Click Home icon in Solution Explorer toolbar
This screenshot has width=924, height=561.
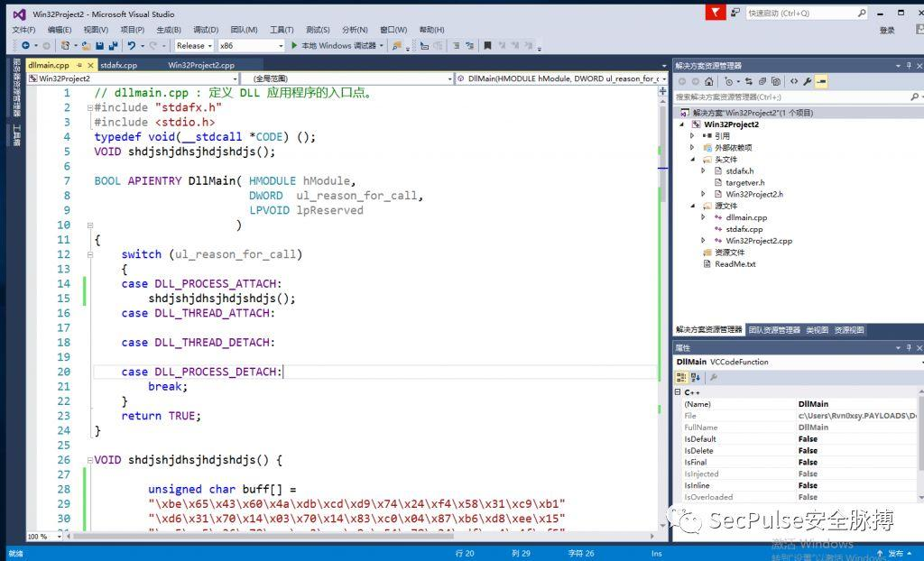pos(709,81)
